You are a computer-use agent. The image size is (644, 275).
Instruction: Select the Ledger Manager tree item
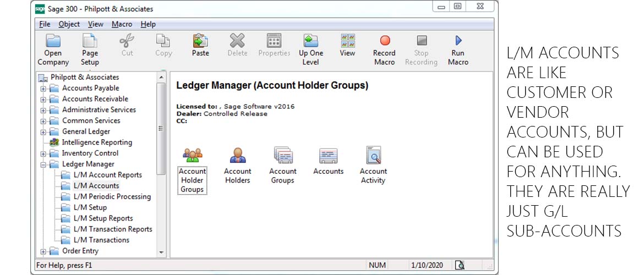[x=88, y=164]
